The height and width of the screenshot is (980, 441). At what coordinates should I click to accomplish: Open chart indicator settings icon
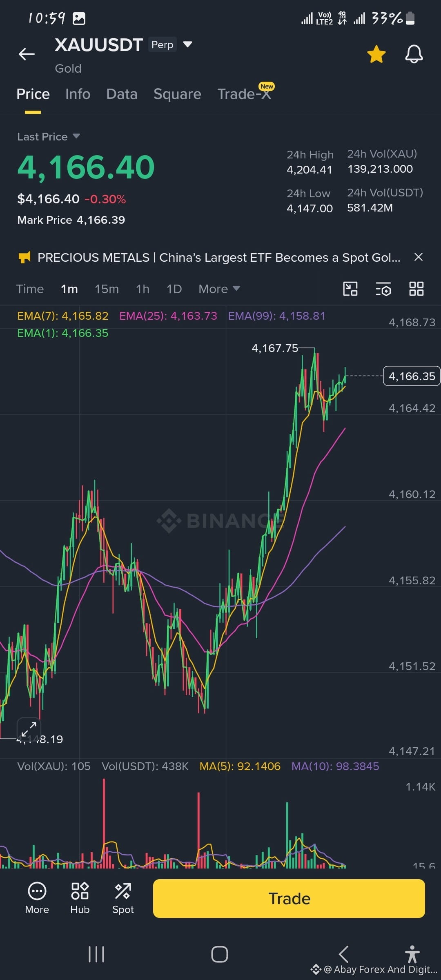[x=383, y=289]
